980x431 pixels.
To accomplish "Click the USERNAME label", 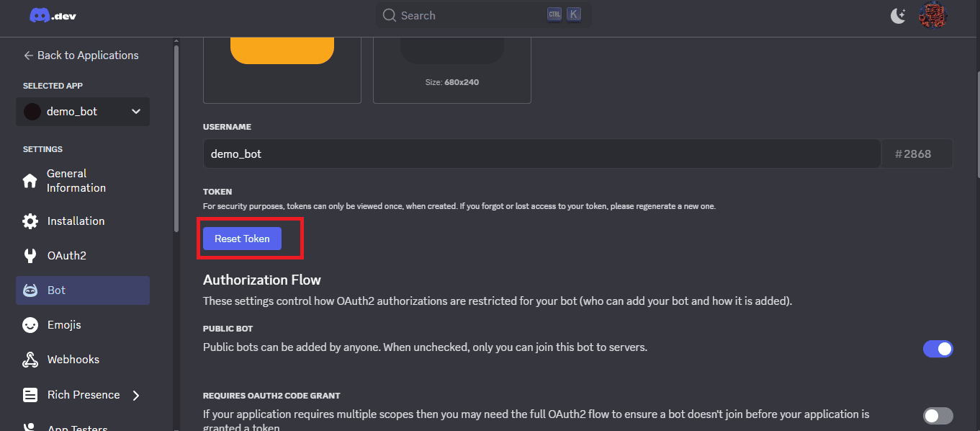I will pyautogui.click(x=227, y=127).
